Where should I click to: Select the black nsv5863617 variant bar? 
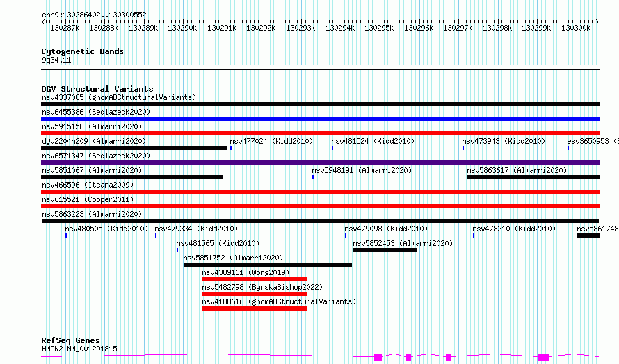[533, 177]
